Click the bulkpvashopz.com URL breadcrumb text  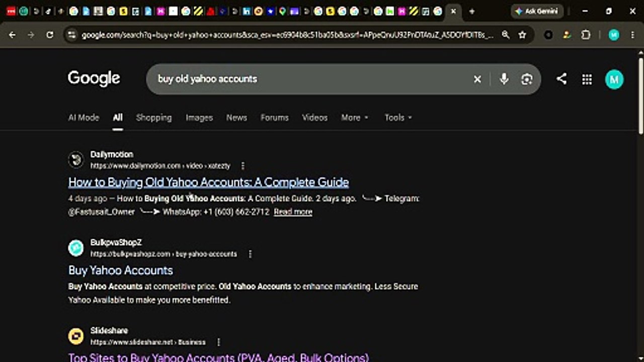[x=164, y=254]
